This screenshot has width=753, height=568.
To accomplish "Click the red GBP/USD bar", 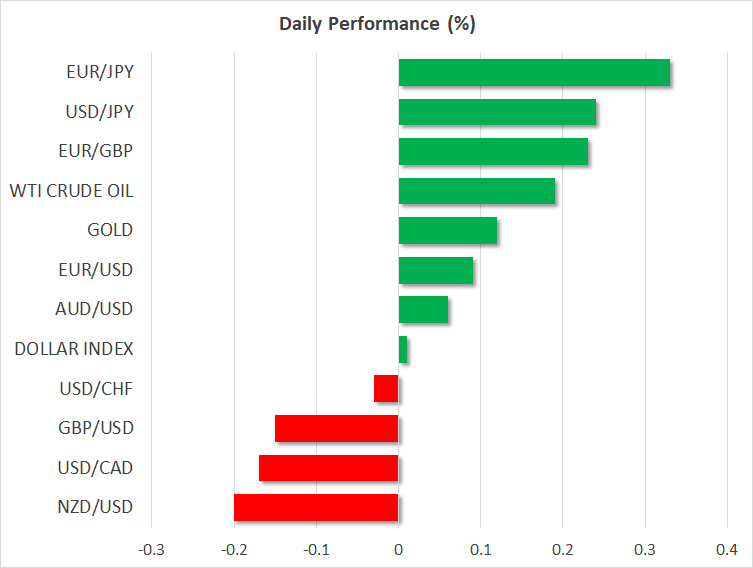I will (x=336, y=428).
